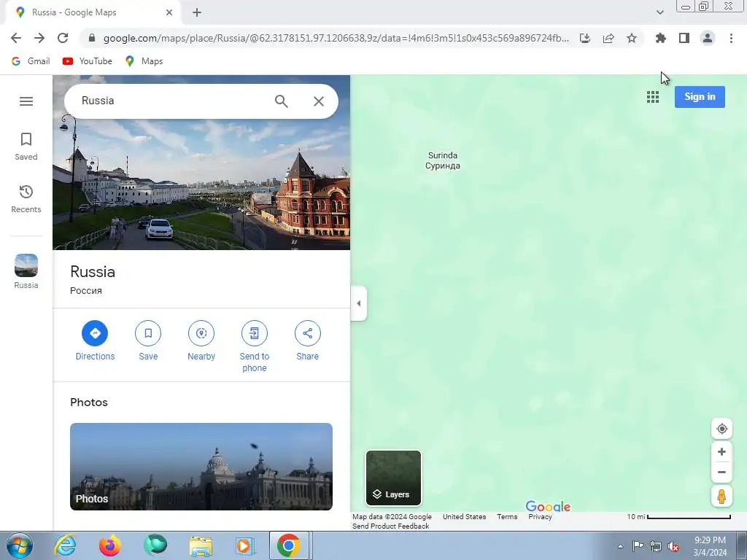Select the Surinda map label
This screenshot has width=747, height=560.
tap(443, 160)
